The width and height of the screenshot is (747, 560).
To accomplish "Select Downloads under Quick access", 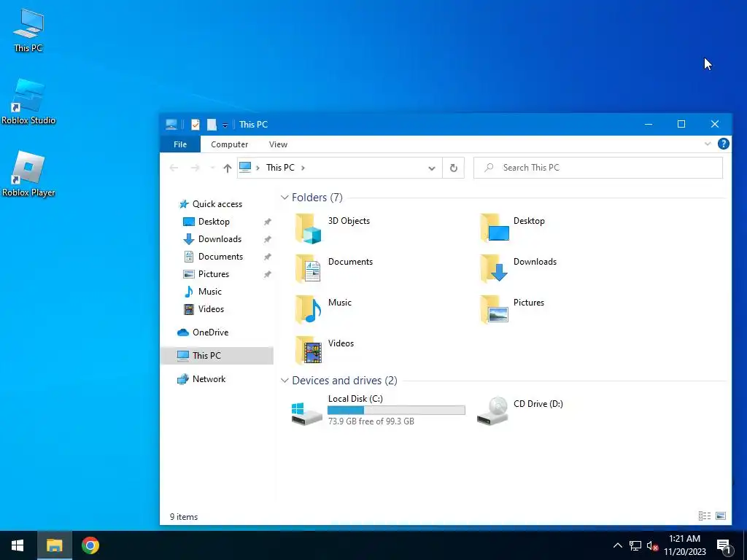I will 220,239.
